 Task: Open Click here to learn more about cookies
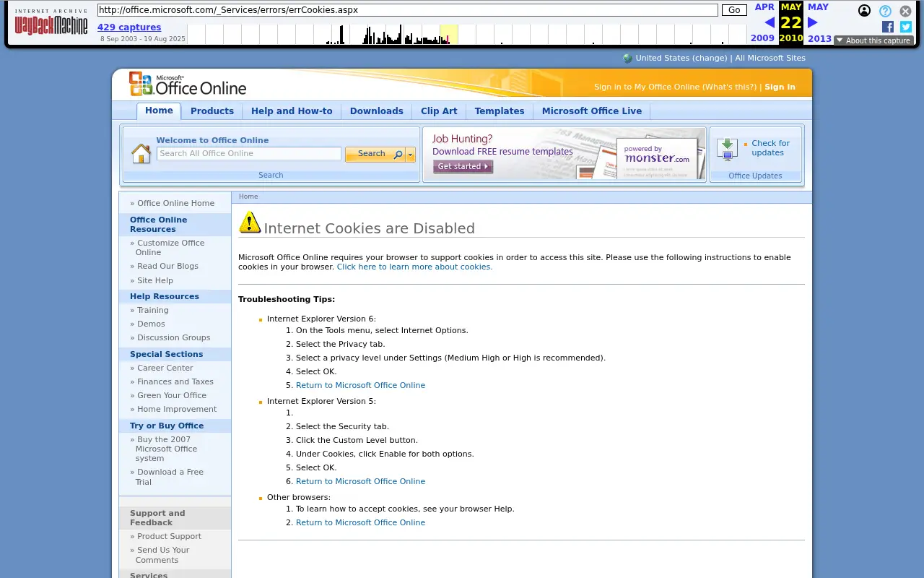414,267
